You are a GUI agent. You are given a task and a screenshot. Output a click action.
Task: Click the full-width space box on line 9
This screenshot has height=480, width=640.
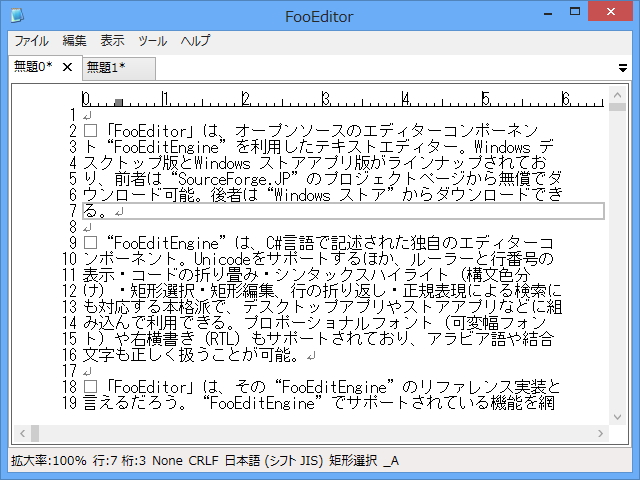[90, 243]
